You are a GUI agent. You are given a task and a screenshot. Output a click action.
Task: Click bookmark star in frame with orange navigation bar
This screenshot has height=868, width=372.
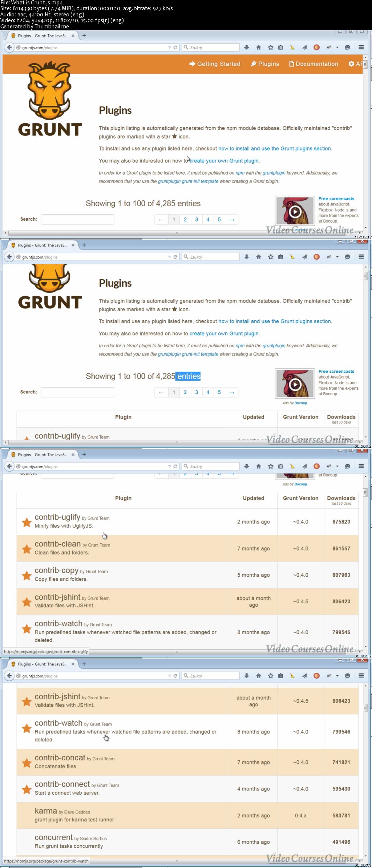(271, 47)
